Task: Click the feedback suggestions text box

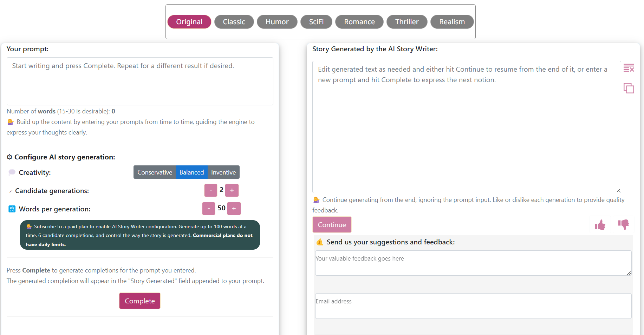Action: coord(473,263)
